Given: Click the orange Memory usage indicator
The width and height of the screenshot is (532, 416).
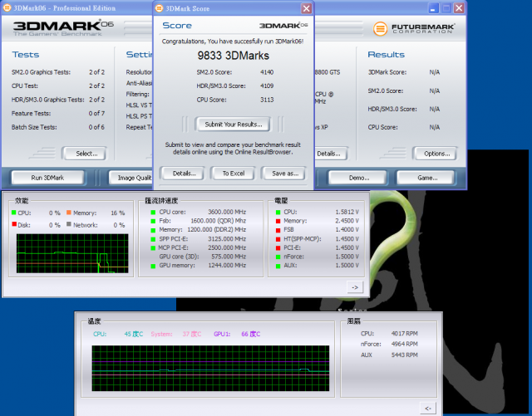Looking at the screenshot, I should [69, 213].
